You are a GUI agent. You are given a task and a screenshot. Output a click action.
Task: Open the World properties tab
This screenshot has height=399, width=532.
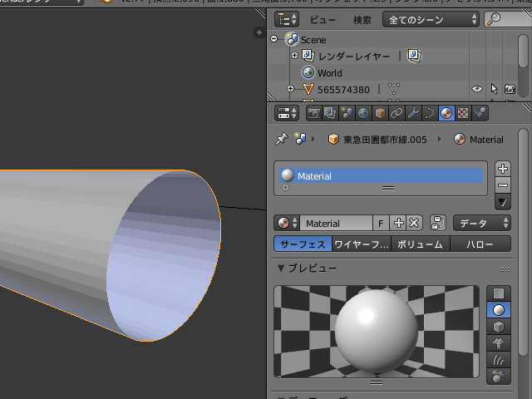tap(363, 113)
